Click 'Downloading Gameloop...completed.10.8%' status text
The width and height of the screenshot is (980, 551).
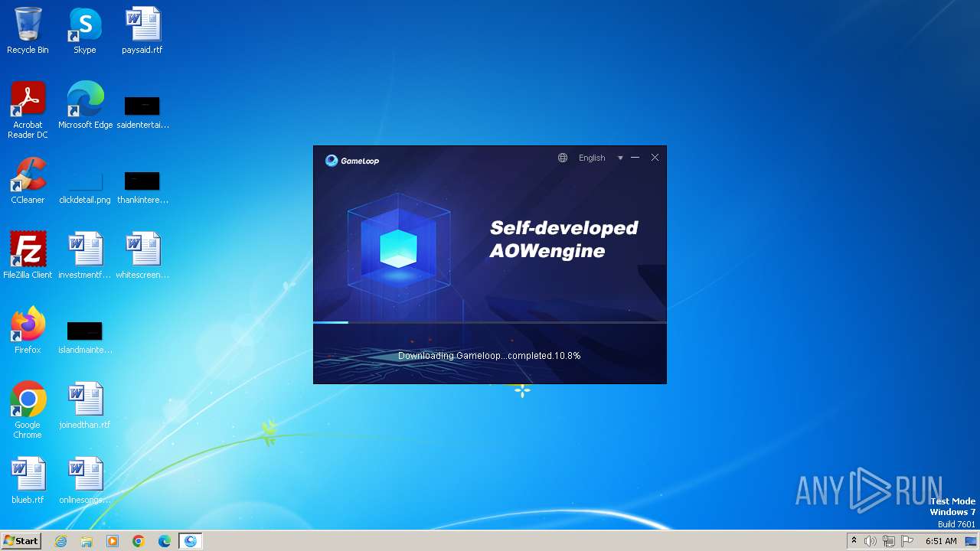[x=489, y=356]
